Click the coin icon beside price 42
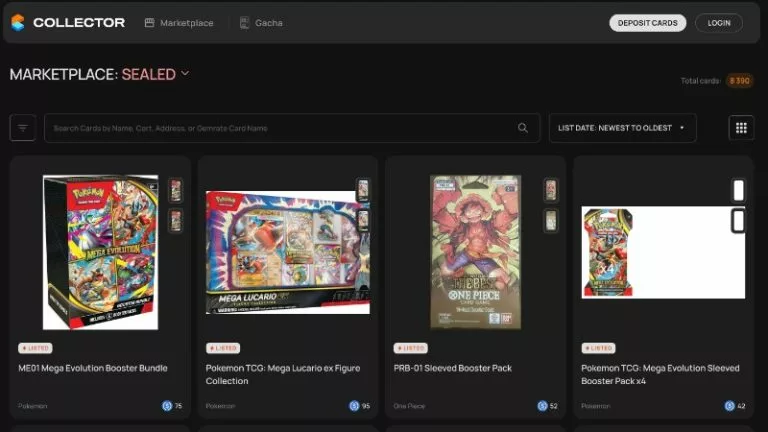The width and height of the screenshot is (768, 432). point(729,406)
